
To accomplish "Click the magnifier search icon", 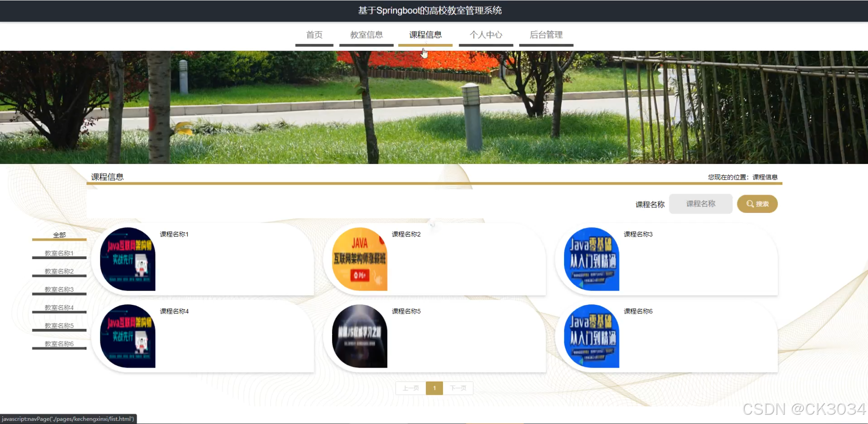I will [x=748, y=204].
